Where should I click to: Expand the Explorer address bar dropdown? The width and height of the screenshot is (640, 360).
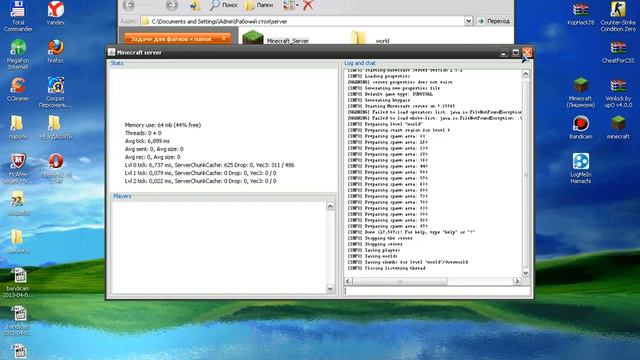pos(469,21)
